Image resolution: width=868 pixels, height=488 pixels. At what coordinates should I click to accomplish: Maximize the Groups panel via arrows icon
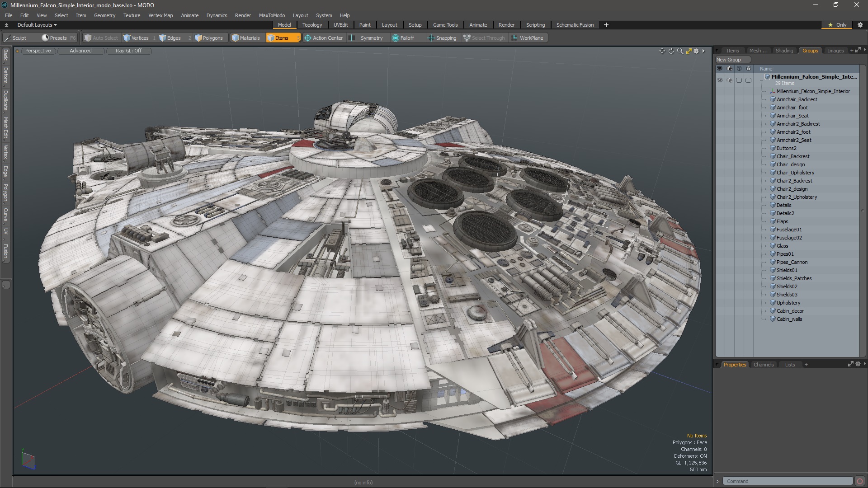[858, 50]
